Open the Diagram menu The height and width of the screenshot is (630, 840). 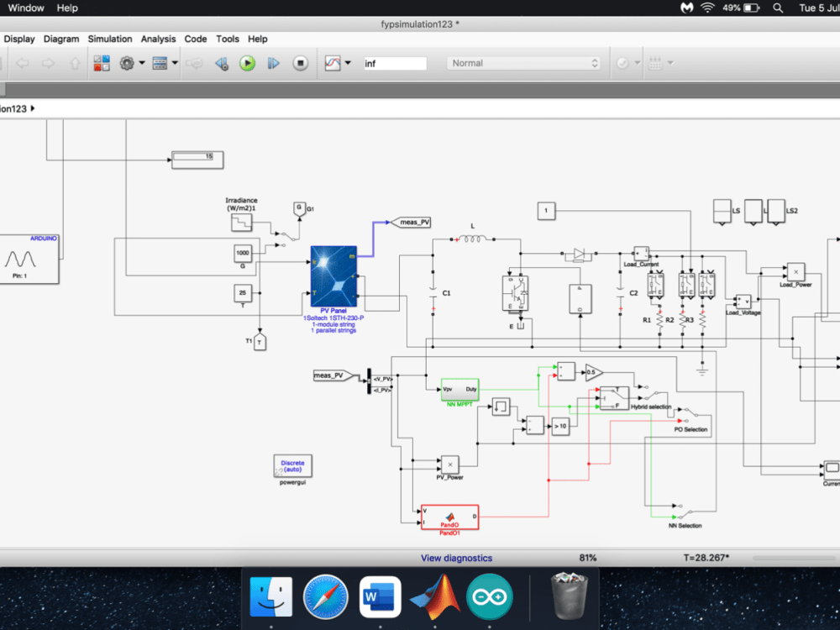61,39
